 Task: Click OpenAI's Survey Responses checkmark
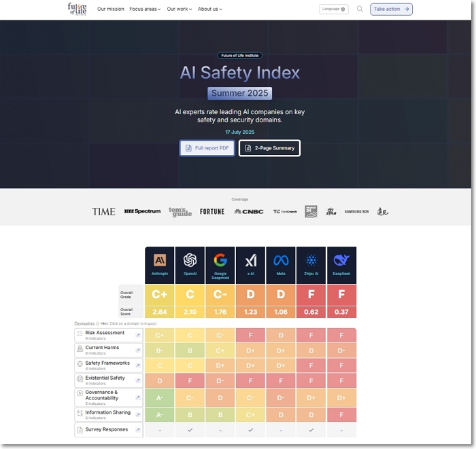pos(190,430)
